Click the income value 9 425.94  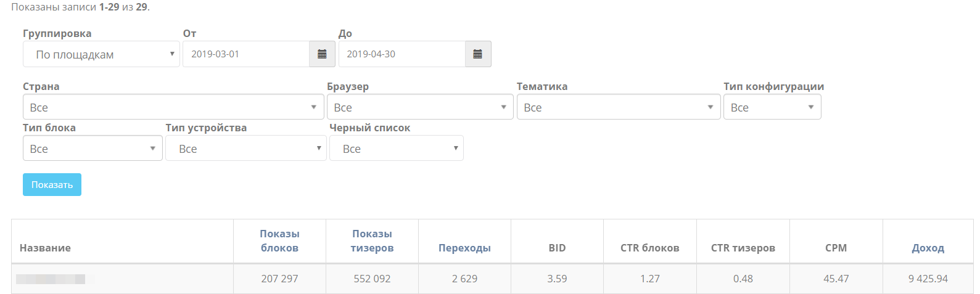[x=928, y=279]
